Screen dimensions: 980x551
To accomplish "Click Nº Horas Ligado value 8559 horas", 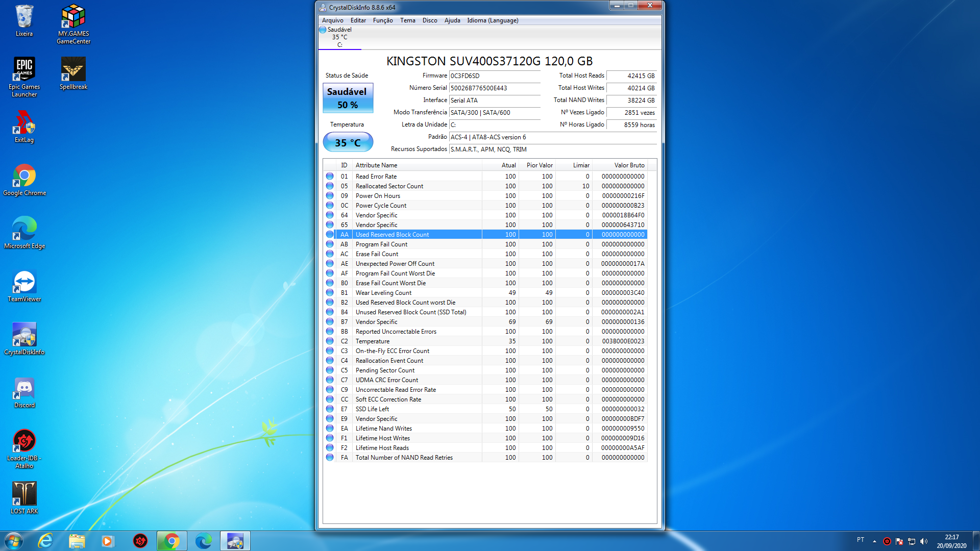I will pyautogui.click(x=631, y=125).
